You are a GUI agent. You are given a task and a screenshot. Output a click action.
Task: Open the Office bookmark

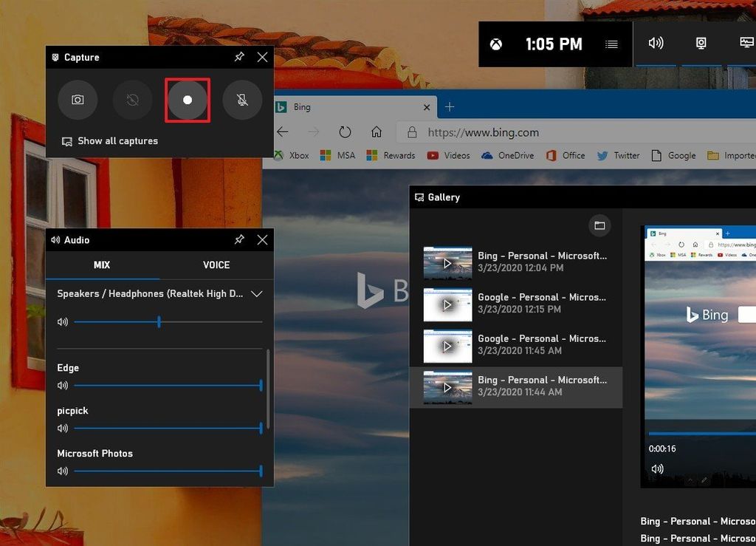tap(566, 155)
